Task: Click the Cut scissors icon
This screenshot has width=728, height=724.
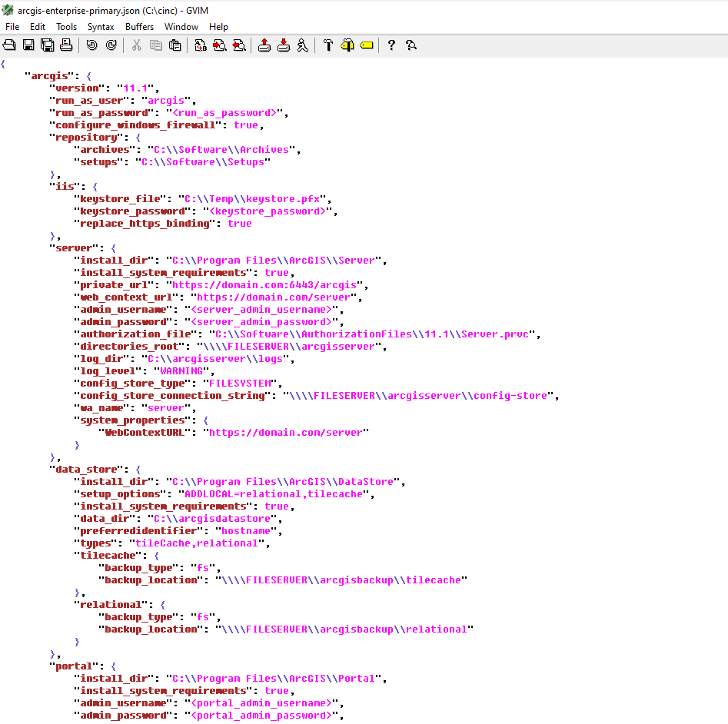Action: click(137, 45)
